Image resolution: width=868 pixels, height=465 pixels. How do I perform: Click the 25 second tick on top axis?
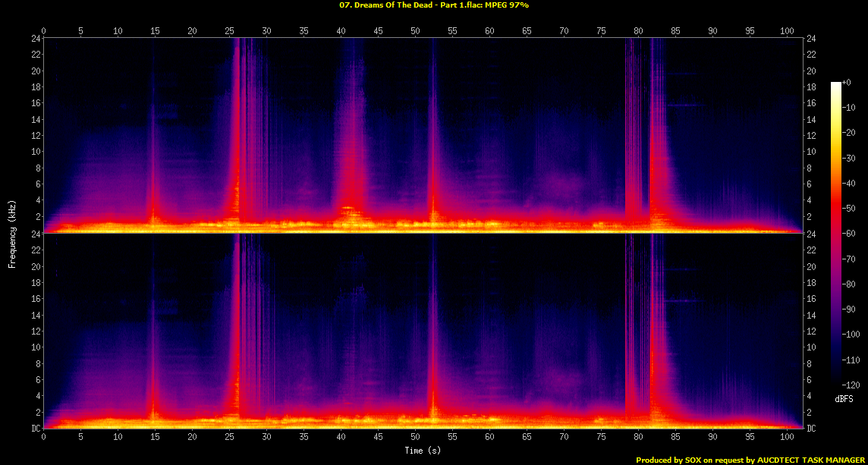click(x=229, y=31)
